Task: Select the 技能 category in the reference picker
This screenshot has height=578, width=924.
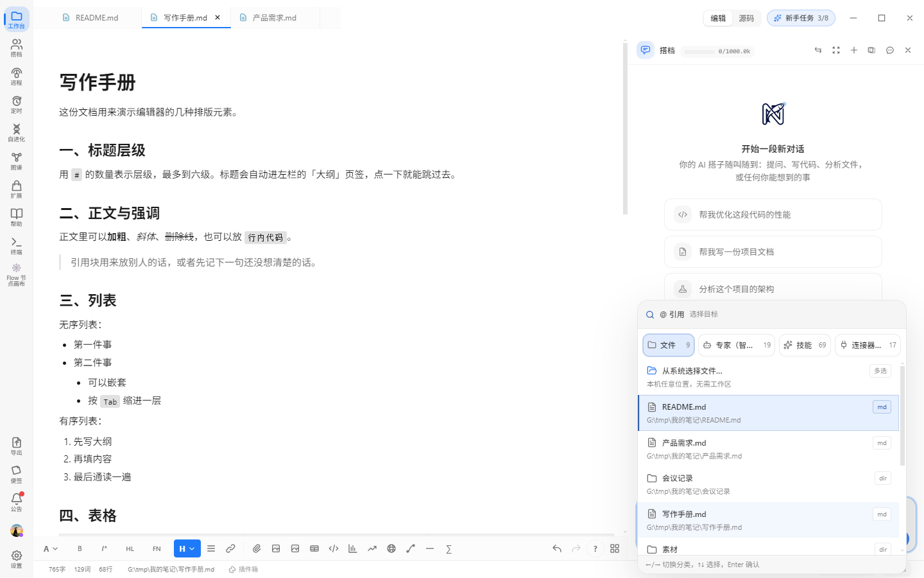Action: click(x=805, y=345)
